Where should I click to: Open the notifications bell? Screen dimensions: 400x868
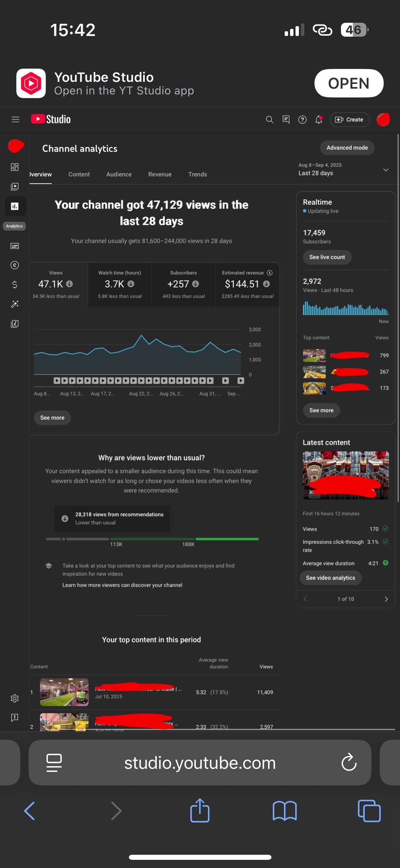tap(319, 120)
